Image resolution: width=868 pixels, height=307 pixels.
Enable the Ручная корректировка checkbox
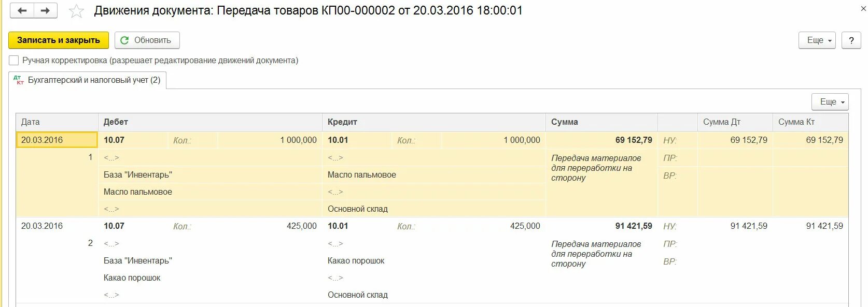14,61
